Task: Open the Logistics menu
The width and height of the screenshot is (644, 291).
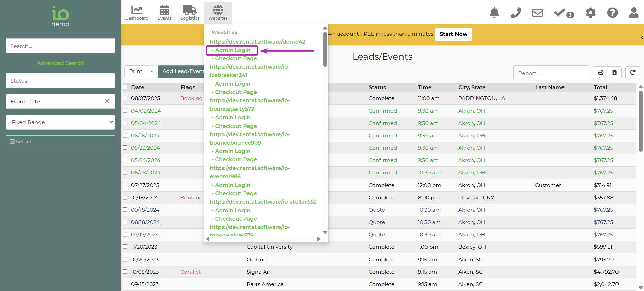Action: pos(190,13)
